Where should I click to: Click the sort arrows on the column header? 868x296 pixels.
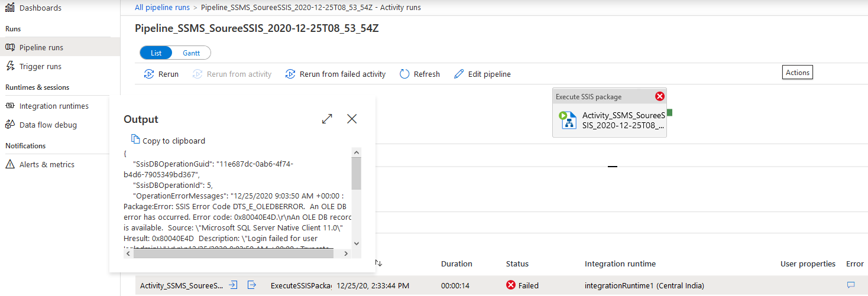378,263
